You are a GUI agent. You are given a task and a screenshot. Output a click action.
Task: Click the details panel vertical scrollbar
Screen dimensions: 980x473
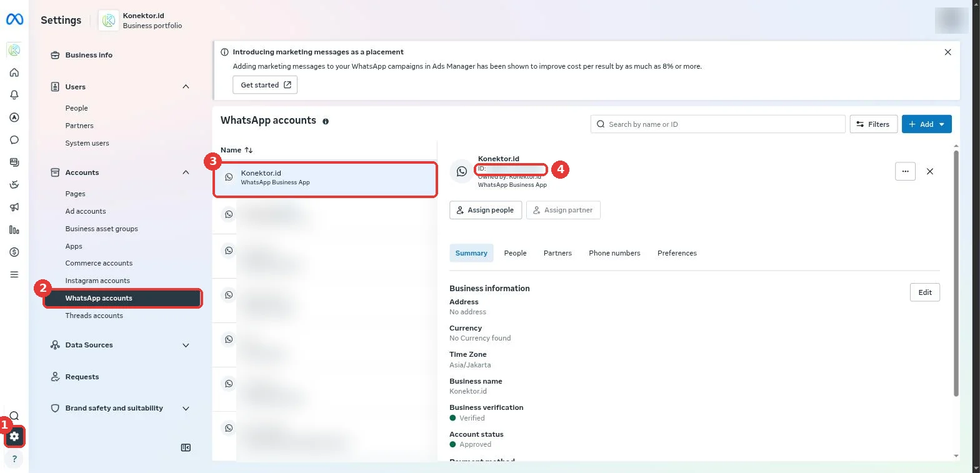tap(956, 272)
